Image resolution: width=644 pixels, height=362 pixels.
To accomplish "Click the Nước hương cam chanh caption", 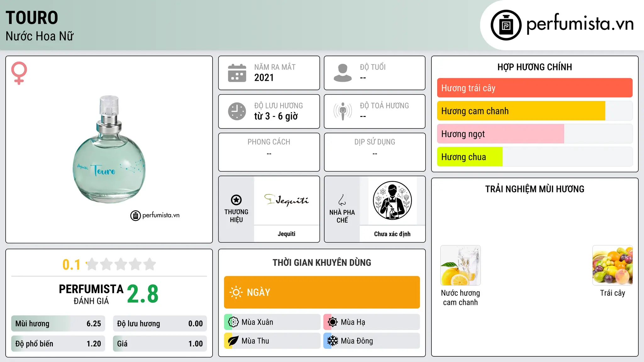I will coord(460,298).
